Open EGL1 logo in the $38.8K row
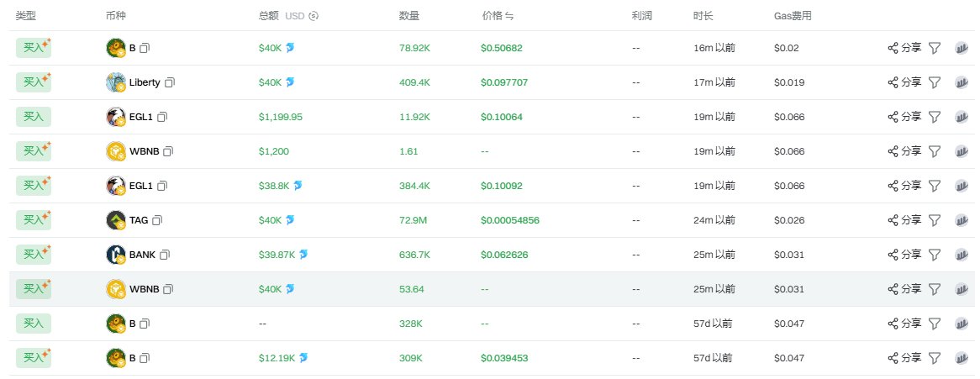 point(116,186)
